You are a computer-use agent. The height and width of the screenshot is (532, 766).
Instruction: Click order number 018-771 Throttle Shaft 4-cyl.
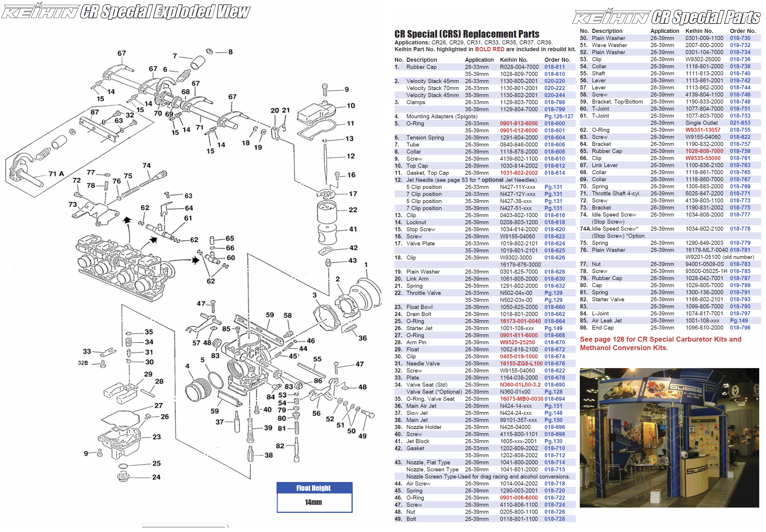click(x=740, y=194)
